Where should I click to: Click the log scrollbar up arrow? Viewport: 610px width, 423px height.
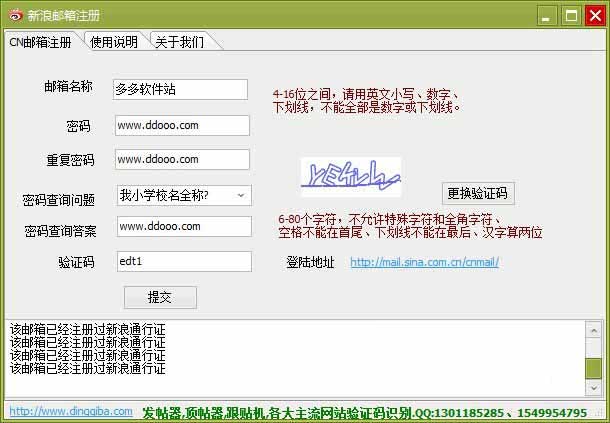(594, 331)
